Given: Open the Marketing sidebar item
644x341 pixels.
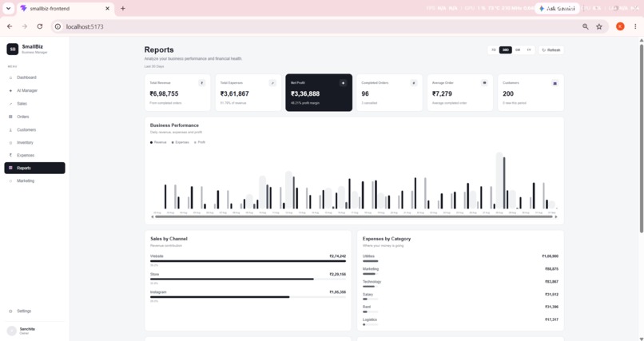Looking at the screenshot, I should tap(34, 181).
